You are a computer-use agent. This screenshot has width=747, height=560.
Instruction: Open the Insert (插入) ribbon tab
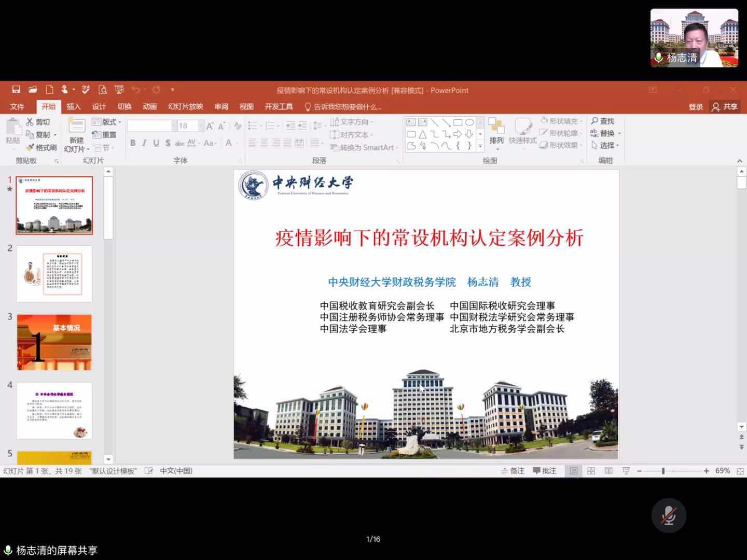(x=74, y=107)
